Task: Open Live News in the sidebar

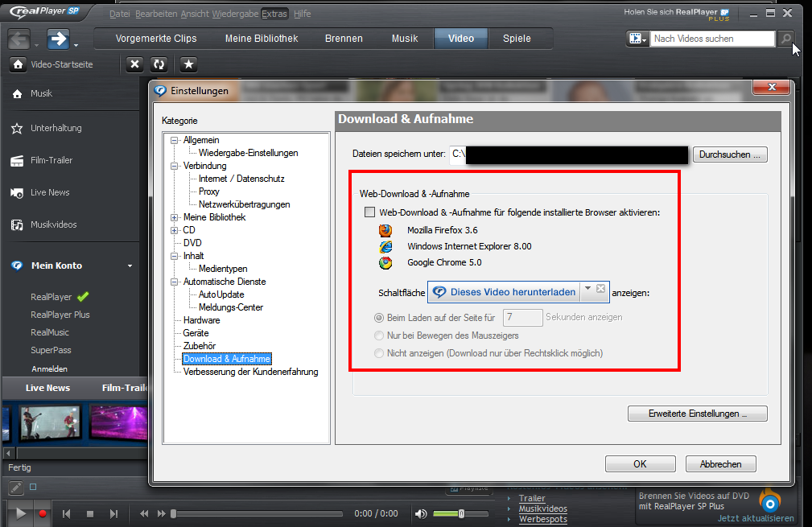Action: pyautogui.click(x=50, y=192)
